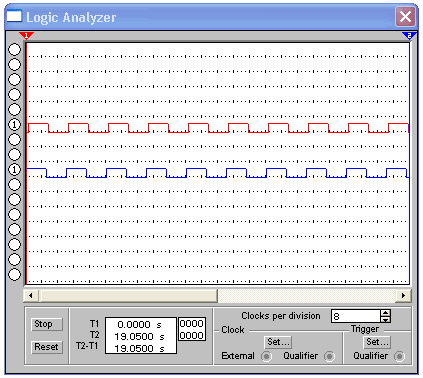Click the 'External' label text

pos(238,356)
